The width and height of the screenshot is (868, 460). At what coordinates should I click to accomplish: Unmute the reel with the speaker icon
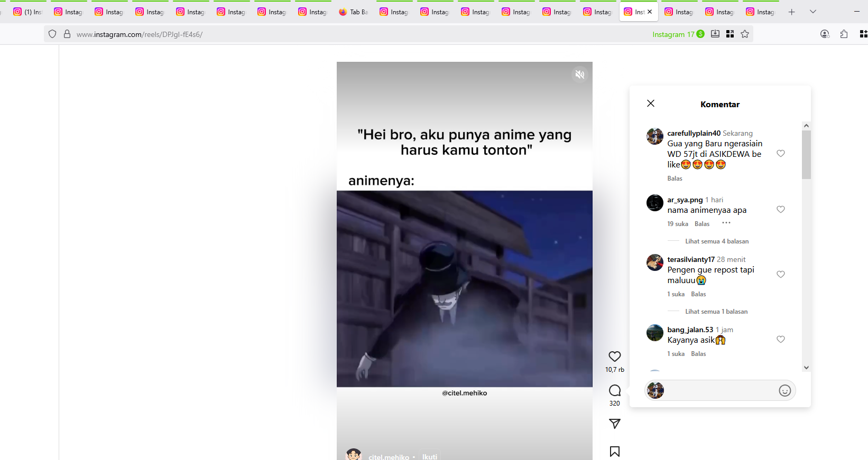pyautogui.click(x=580, y=74)
